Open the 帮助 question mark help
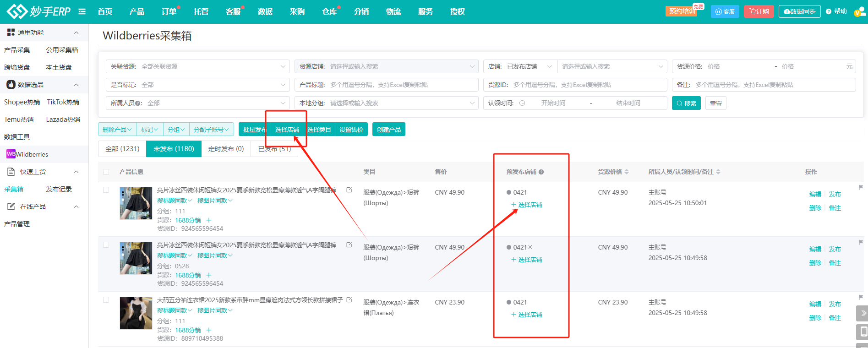 click(x=836, y=11)
